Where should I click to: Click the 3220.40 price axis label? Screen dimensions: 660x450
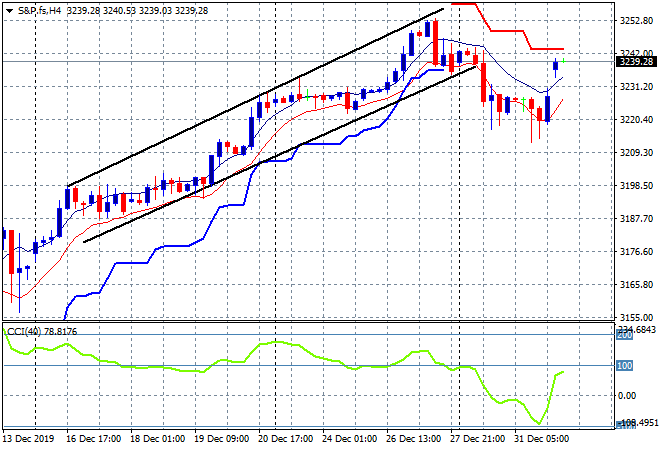point(636,120)
